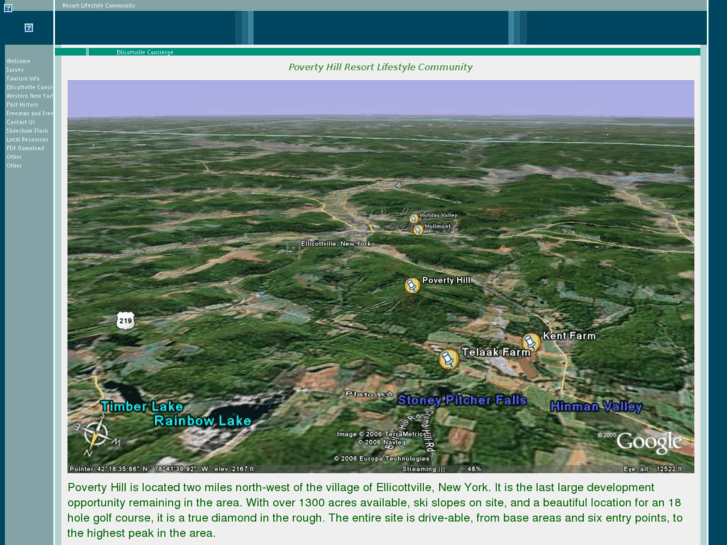
Task: Click the broken logo image above the sidebar menu
Action: 29,28
